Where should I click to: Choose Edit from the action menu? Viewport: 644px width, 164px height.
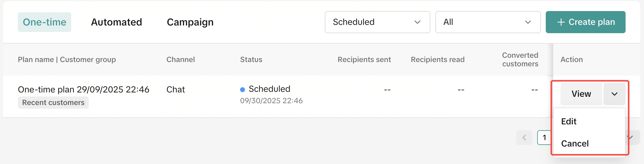point(569,121)
